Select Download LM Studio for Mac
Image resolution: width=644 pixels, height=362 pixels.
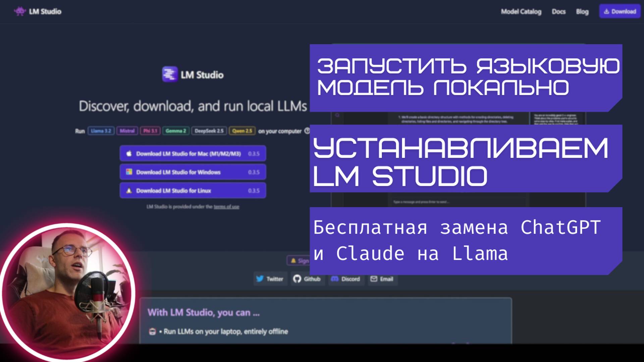[193, 153]
